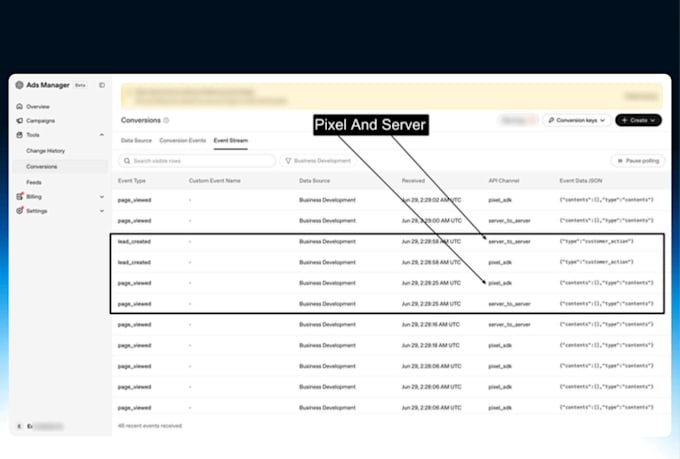The height and width of the screenshot is (459, 680).
Task: Open the Conversion keys dropdown
Action: pyautogui.click(x=577, y=120)
